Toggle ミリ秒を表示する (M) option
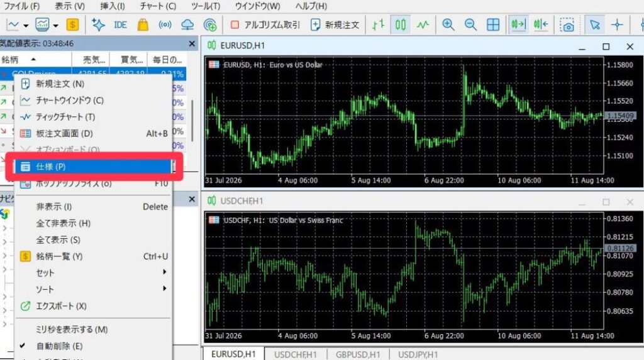Viewport: 644px width, 360px height. coord(93,329)
